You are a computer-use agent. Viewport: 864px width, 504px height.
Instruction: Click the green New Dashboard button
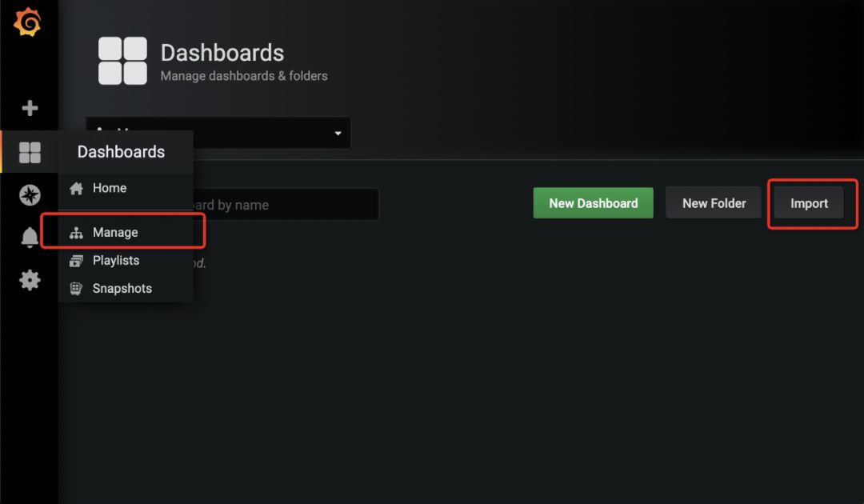point(593,203)
